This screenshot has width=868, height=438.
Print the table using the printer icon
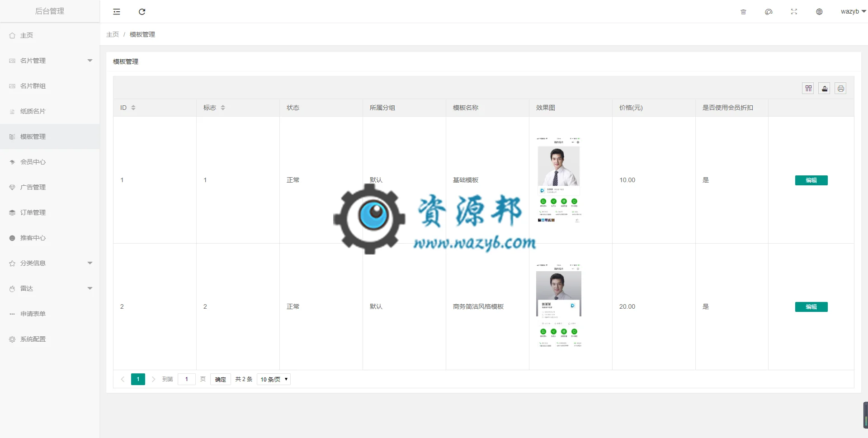click(x=841, y=89)
